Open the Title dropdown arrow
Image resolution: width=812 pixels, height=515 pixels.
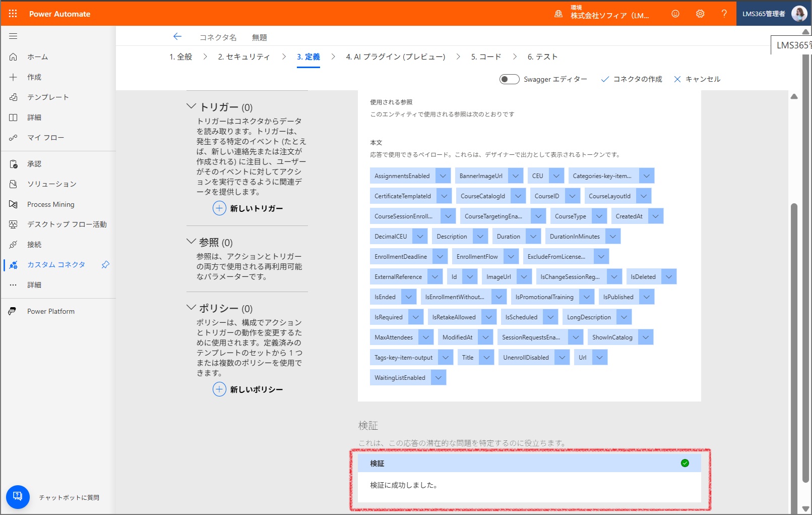coord(486,358)
